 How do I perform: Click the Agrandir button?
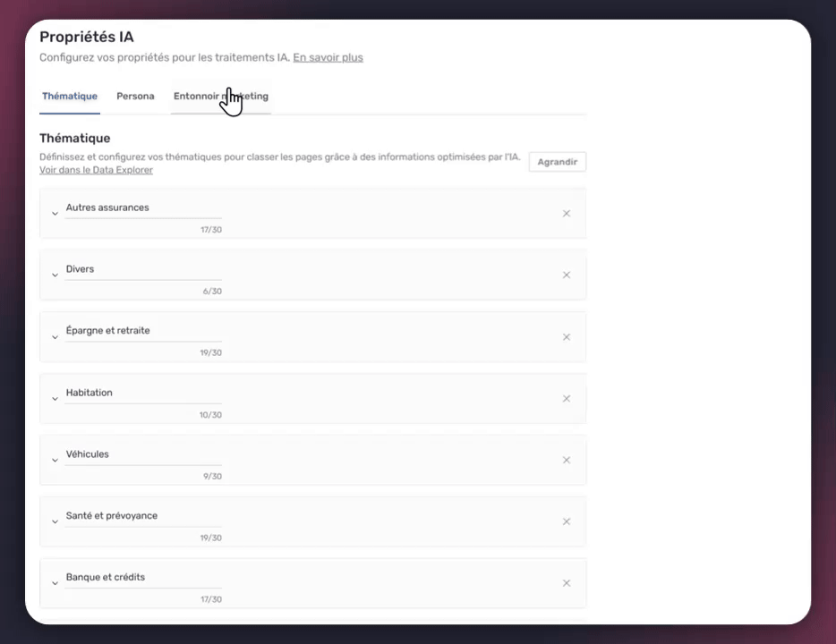tap(557, 162)
